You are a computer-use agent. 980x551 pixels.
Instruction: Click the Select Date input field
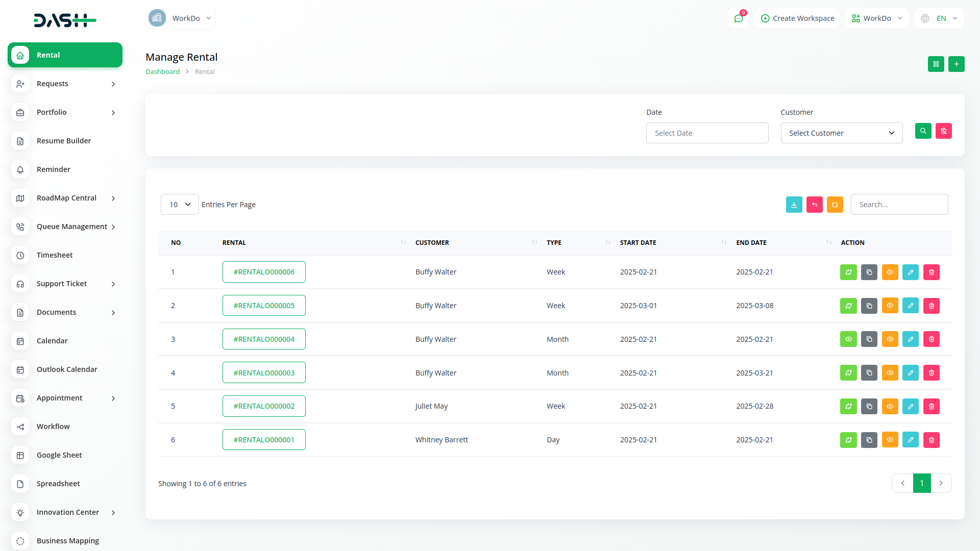707,133
